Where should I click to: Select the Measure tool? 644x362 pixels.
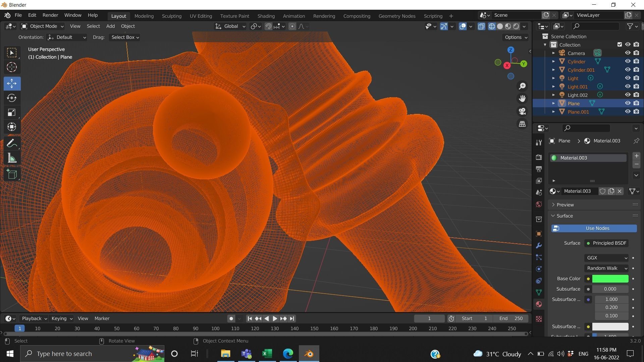12,158
